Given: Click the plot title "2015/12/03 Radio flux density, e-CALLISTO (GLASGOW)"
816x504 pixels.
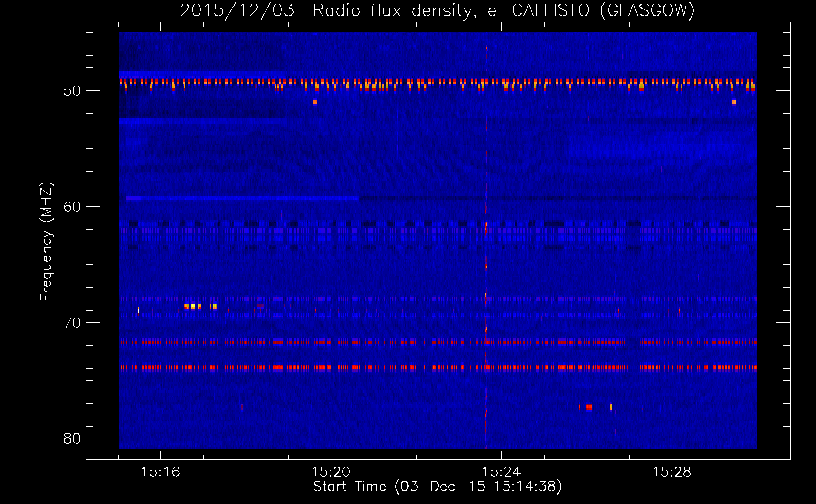Looking at the screenshot, I should (437, 10).
